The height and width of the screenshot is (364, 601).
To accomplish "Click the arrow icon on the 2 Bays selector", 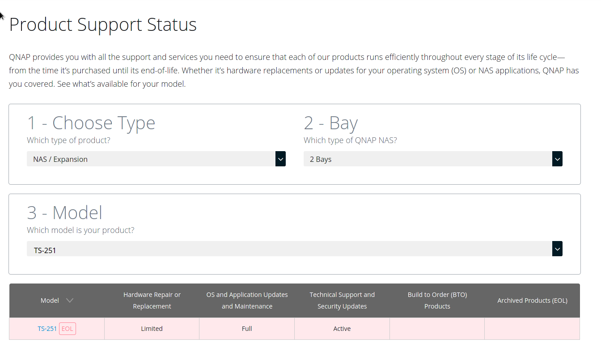I will click(x=557, y=159).
